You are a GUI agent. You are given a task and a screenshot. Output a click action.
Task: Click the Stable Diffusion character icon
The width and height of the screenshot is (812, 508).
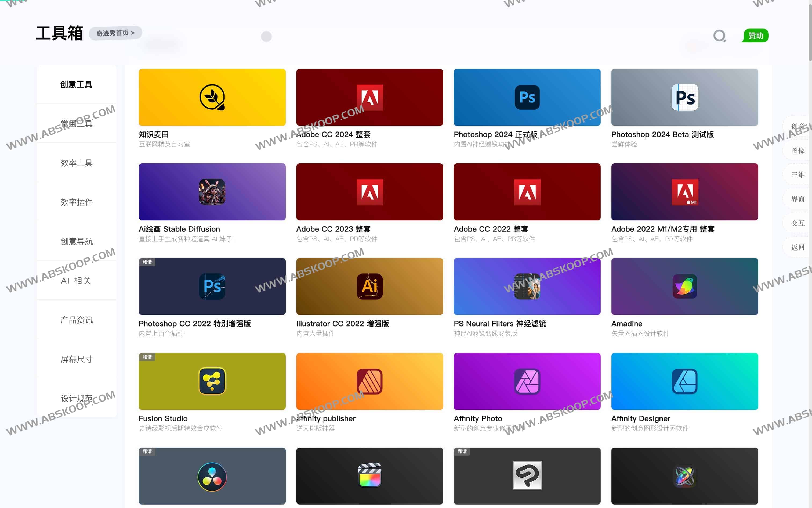(x=212, y=192)
